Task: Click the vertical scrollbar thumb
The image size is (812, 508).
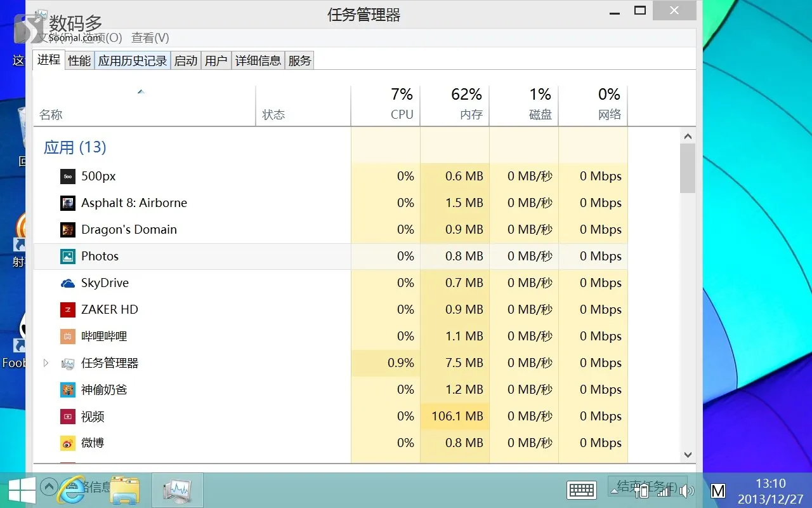Action: pyautogui.click(x=688, y=168)
